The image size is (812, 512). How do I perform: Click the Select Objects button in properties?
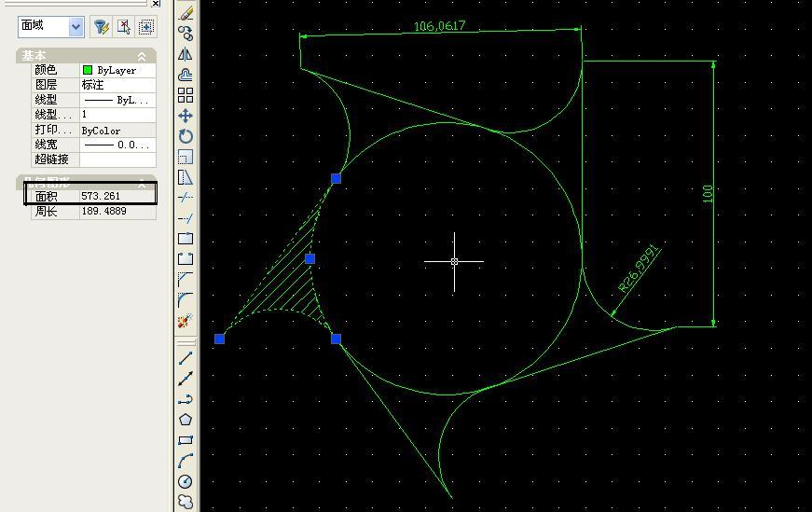coord(123,26)
